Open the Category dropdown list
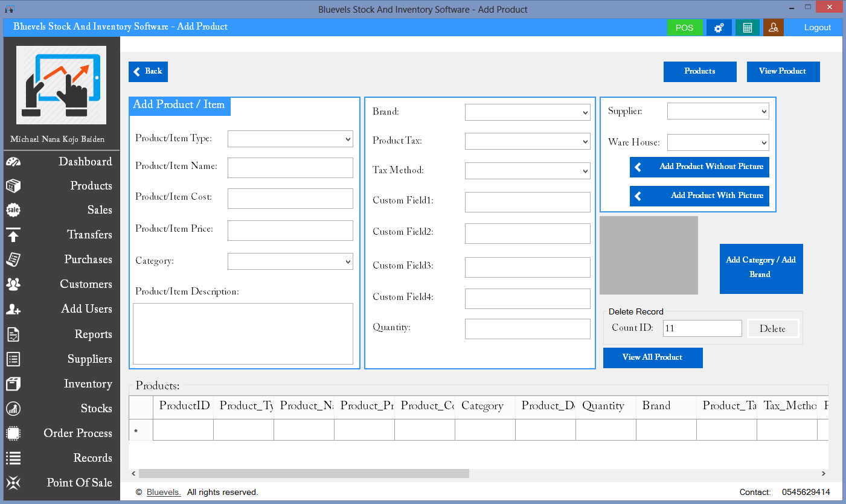Screen dimensions: 846x504 (x=290, y=261)
